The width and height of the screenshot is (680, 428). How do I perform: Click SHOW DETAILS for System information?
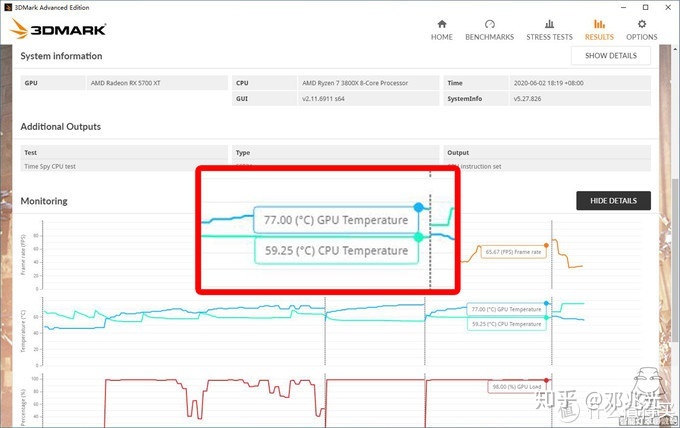[x=611, y=56]
